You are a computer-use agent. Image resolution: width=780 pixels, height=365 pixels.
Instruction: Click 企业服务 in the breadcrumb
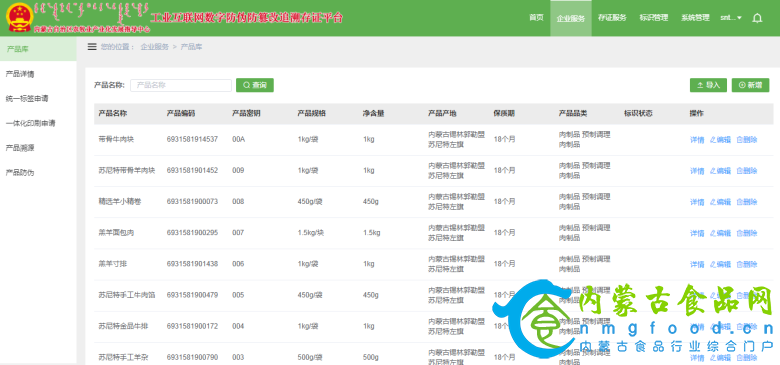coord(155,47)
